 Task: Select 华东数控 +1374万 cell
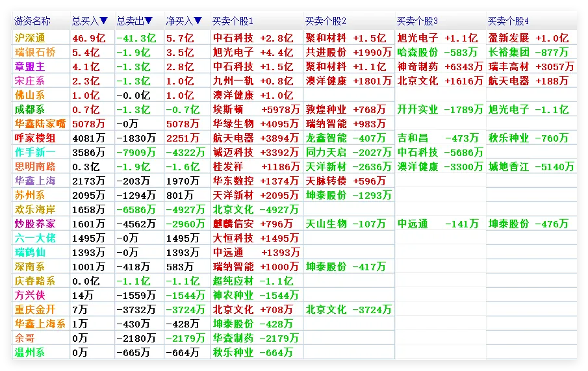point(256,181)
